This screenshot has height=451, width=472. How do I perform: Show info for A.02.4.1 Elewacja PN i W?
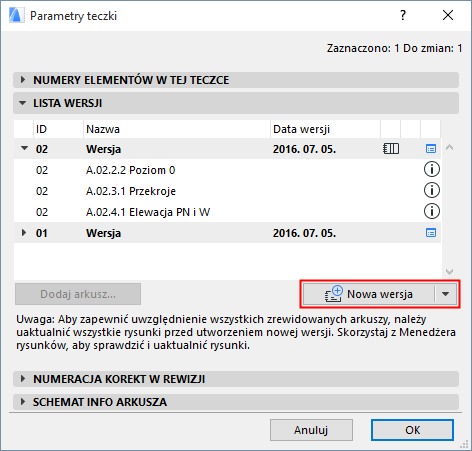click(431, 211)
